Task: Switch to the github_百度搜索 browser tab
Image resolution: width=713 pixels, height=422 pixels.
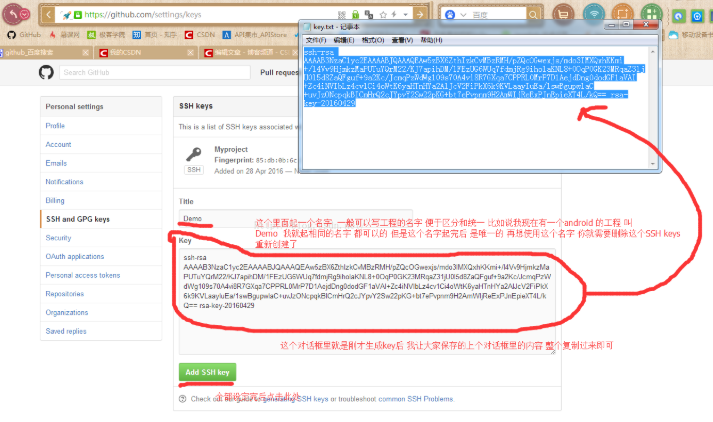Action: (x=41, y=53)
